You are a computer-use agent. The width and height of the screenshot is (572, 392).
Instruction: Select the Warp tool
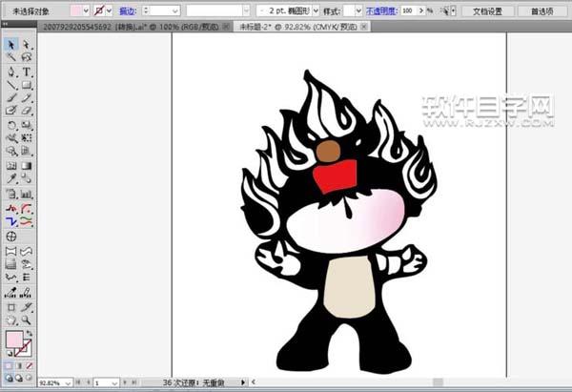11,138
